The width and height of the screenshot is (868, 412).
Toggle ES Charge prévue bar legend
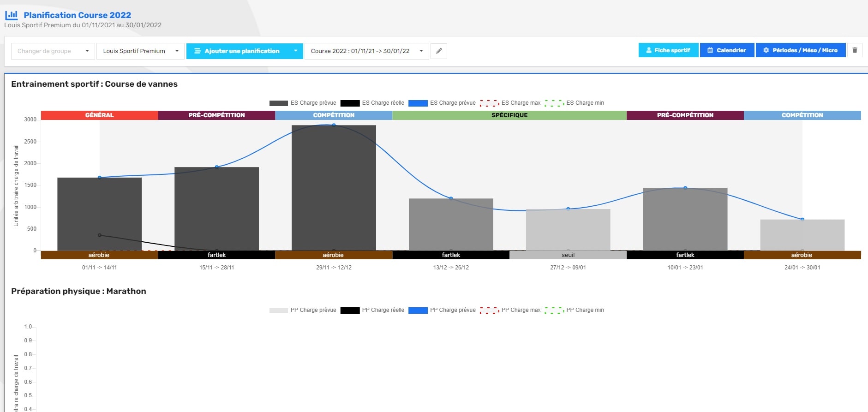coord(303,103)
